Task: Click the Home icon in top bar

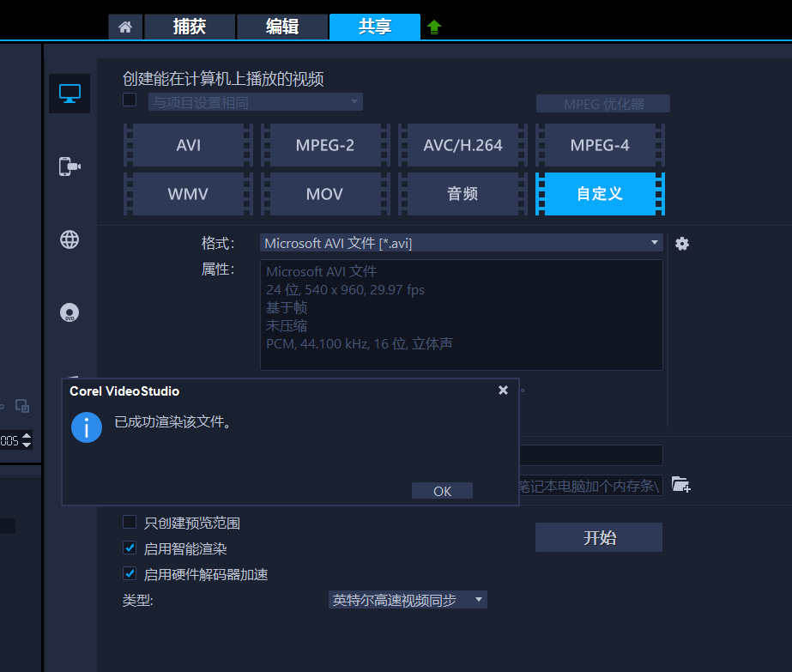Action: point(125,27)
